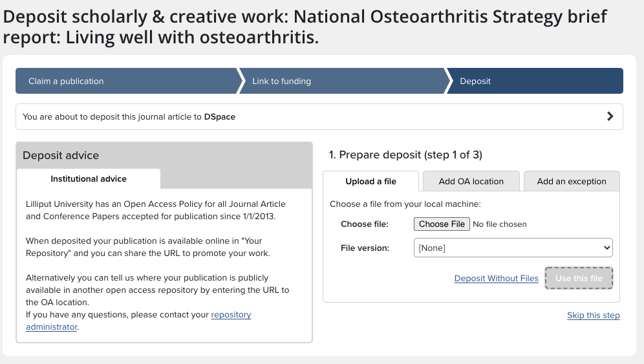Image resolution: width=644 pixels, height=364 pixels.
Task: Expand the DSpace deposit details chevron
Action: coord(610,117)
